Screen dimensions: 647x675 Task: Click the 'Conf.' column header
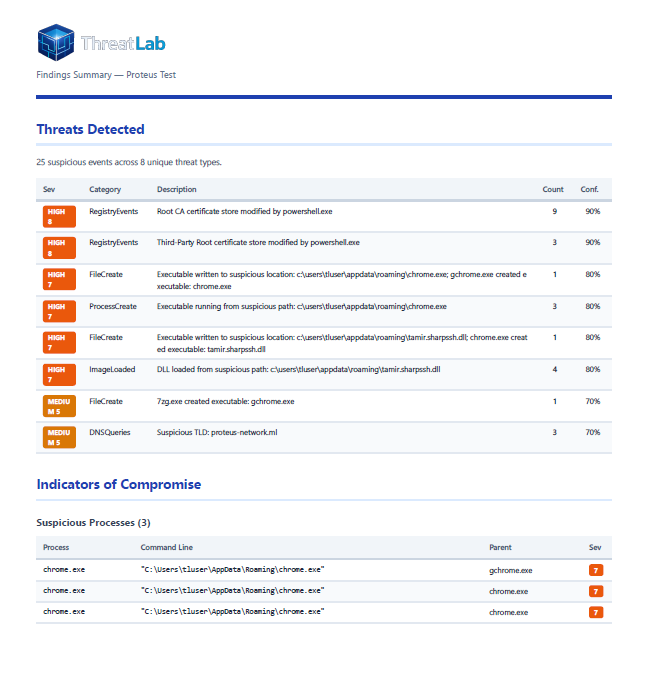click(x=589, y=189)
